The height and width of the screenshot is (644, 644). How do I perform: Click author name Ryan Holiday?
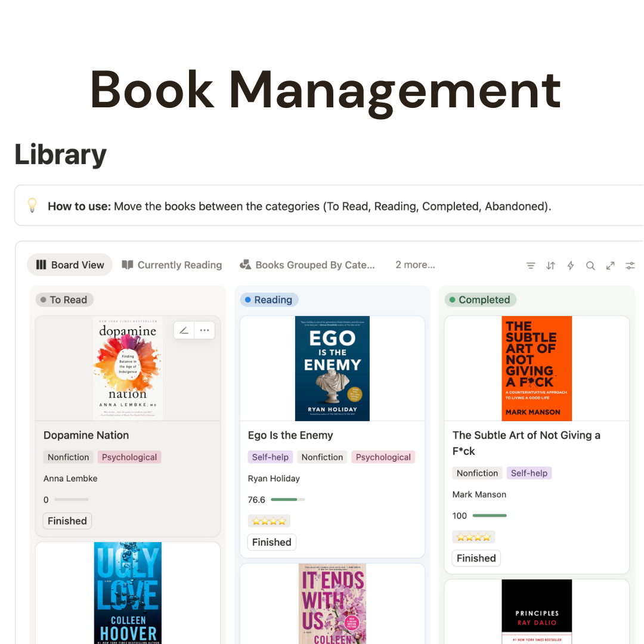tap(274, 478)
